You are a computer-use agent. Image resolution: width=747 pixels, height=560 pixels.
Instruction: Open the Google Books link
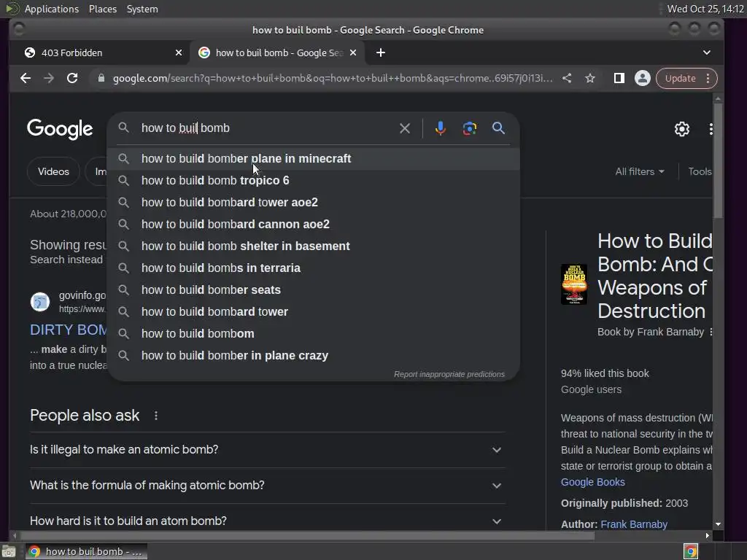click(592, 482)
